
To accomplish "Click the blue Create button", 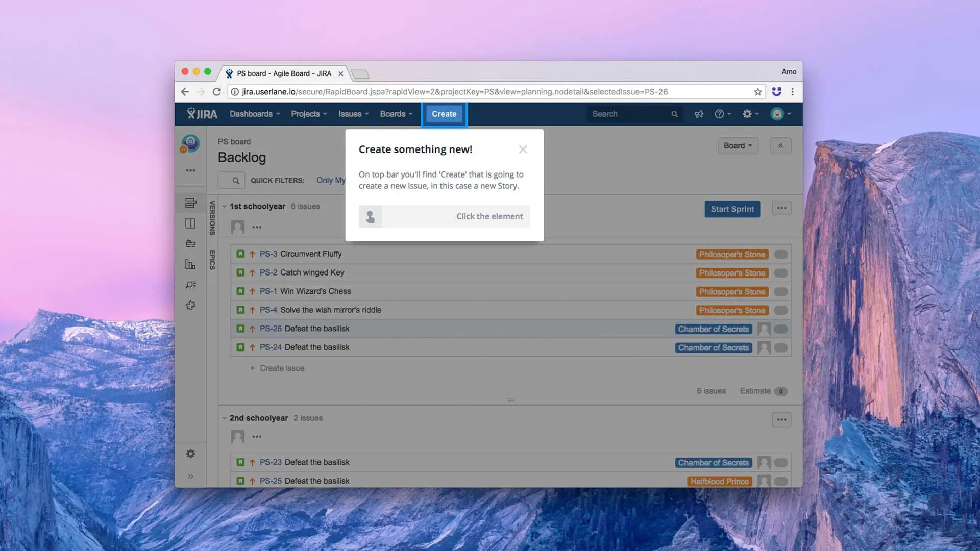I will pos(444,114).
